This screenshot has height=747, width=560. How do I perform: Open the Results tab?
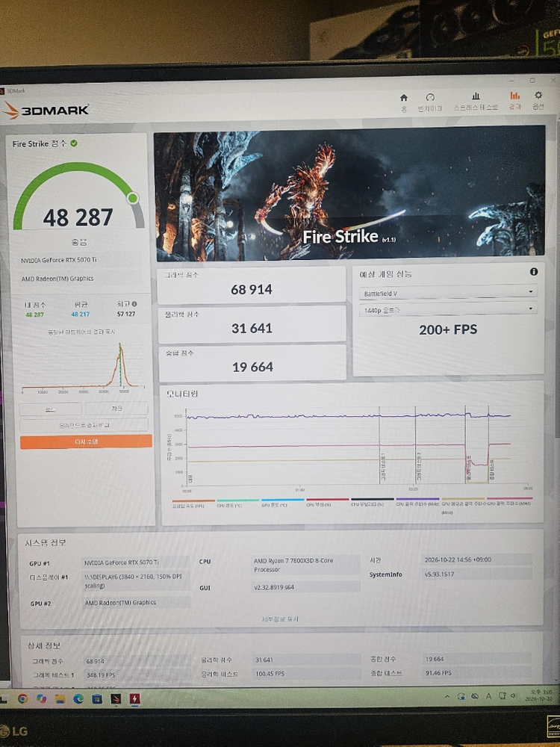click(x=514, y=101)
